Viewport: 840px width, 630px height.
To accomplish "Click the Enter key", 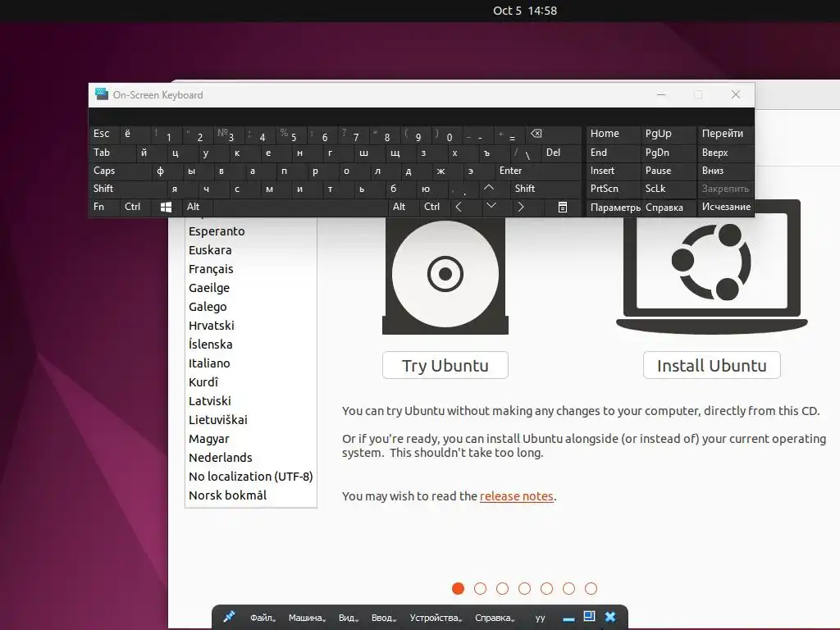I will point(538,171).
